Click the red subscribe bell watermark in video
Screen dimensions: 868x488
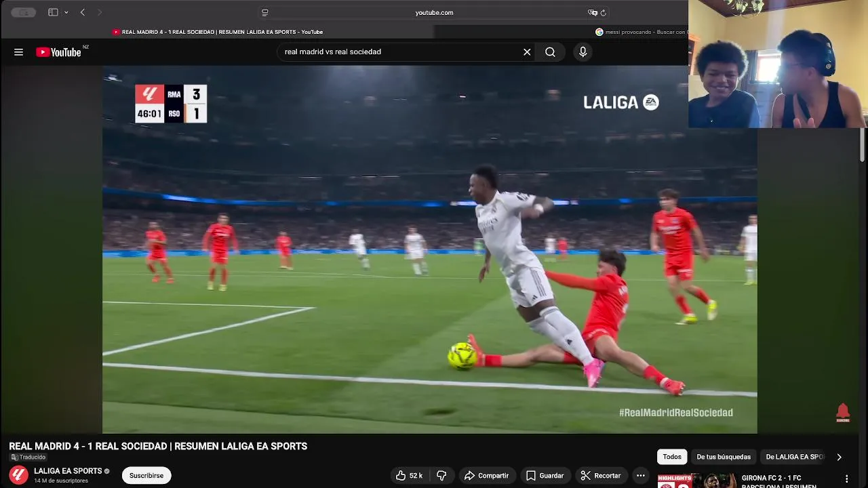click(x=843, y=412)
